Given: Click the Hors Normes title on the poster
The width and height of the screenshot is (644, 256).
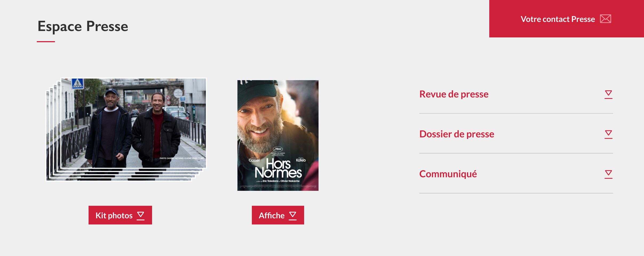Looking at the screenshot, I should click(278, 168).
